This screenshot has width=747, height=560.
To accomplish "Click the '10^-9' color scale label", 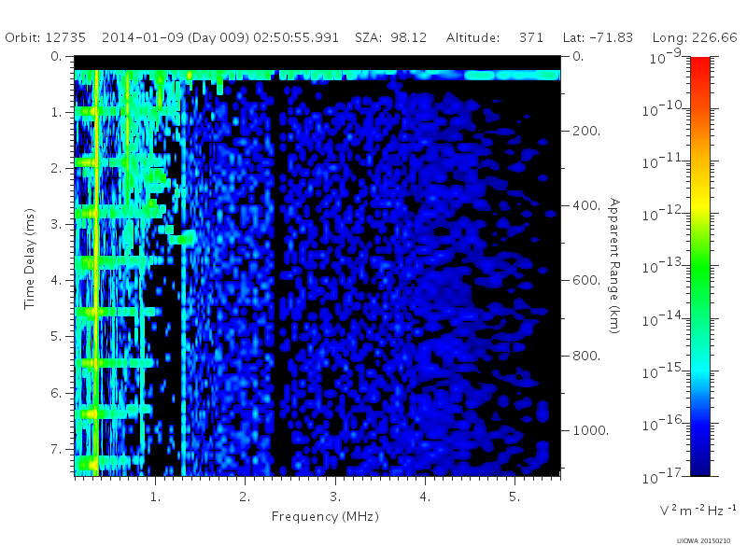I will (x=666, y=57).
